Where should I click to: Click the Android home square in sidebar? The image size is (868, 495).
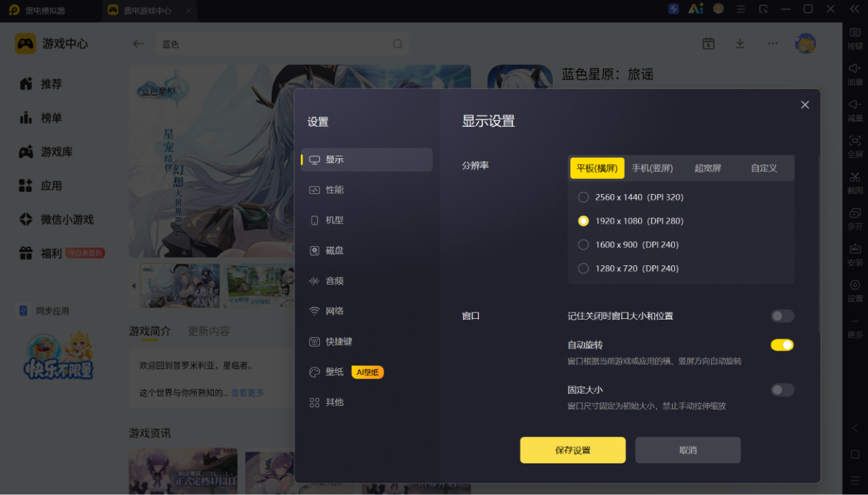coord(855,455)
